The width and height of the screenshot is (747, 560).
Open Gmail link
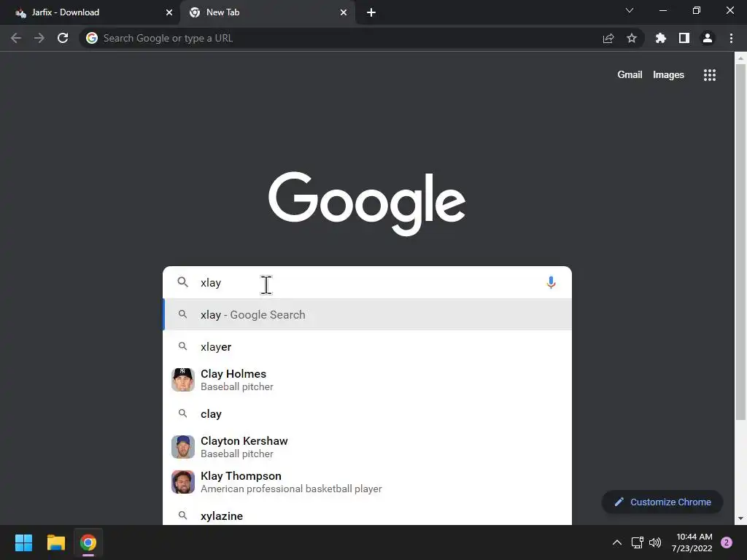pyautogui.click(x=630, y=75)
